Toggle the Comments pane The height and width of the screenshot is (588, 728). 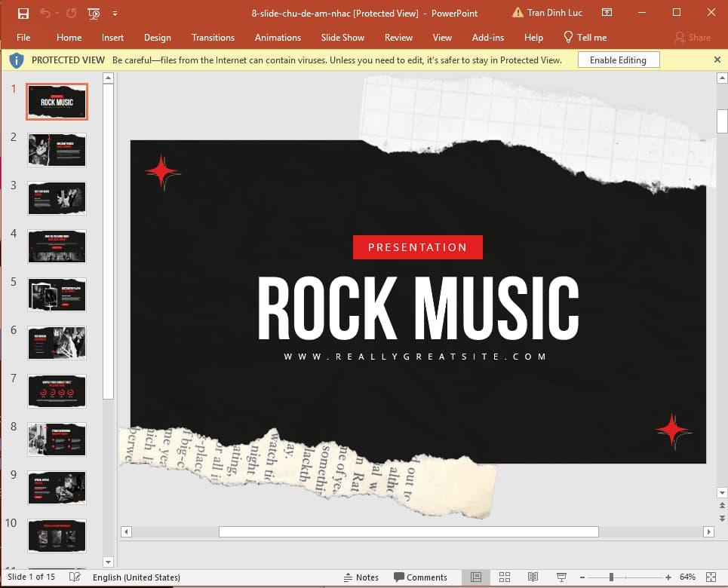click(420, 577)
